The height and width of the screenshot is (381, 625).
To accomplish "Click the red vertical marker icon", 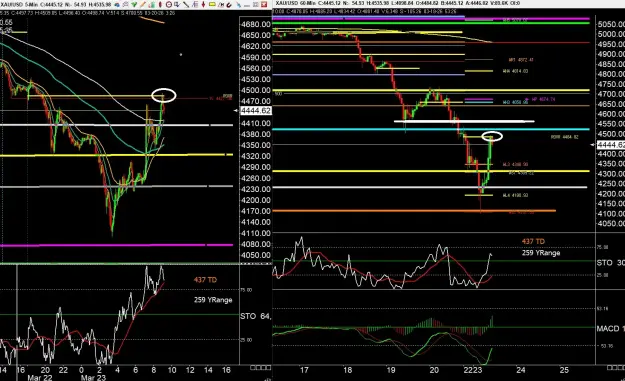I will tap(160, 5).
